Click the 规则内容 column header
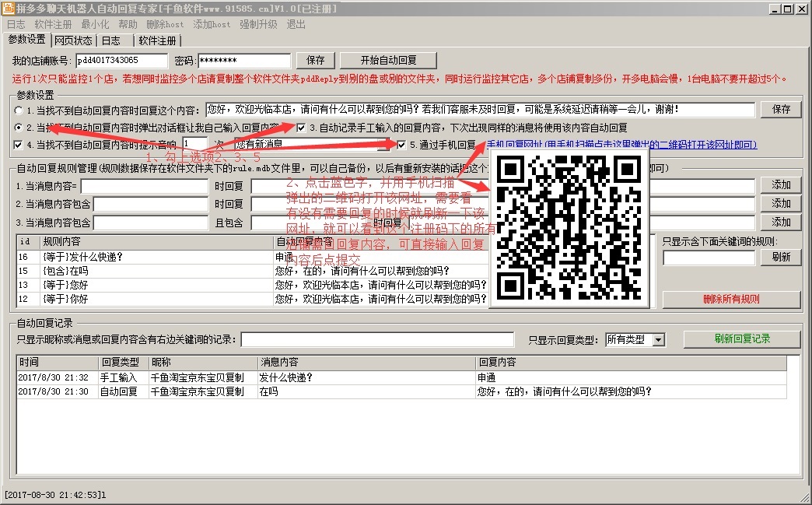812x505 pixels. point(157,242)
